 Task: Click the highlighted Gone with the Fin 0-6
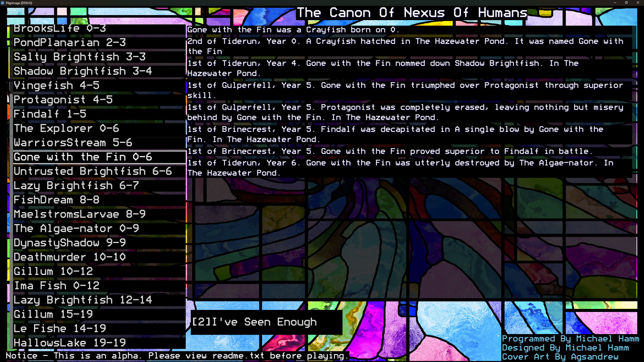(99, 157)
